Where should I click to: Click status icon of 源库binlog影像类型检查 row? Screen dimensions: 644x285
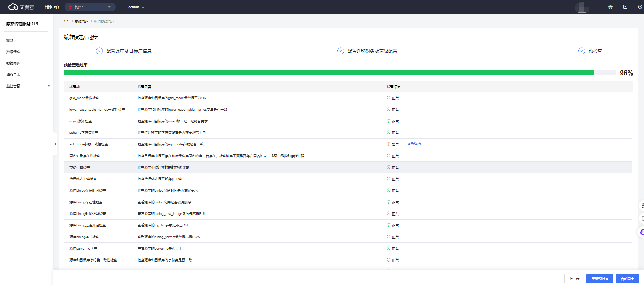point(389,213)
